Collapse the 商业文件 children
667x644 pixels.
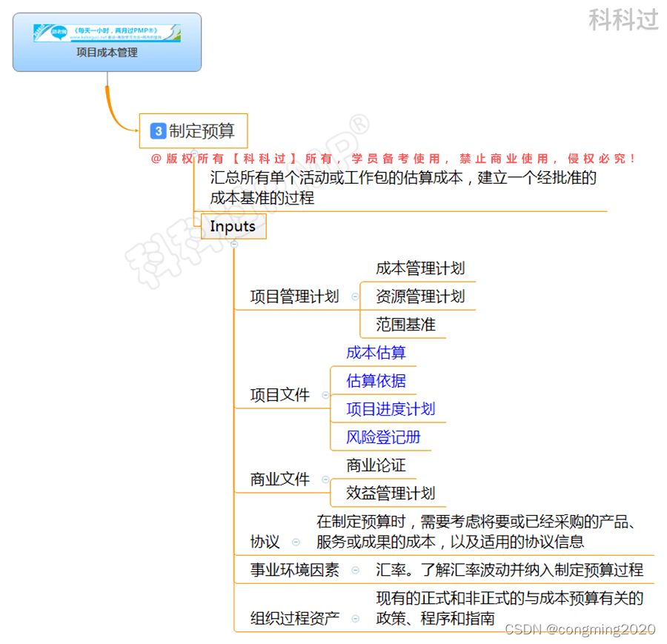(x=325, y=479)
